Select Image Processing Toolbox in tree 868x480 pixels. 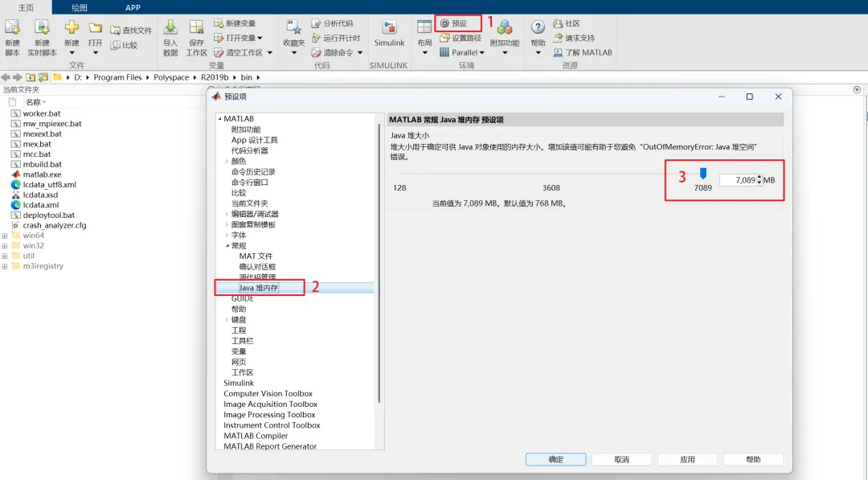coord(269,415)
